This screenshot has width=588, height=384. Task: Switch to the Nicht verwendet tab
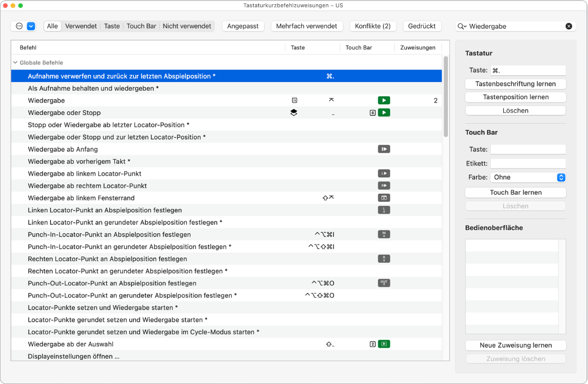187,26
